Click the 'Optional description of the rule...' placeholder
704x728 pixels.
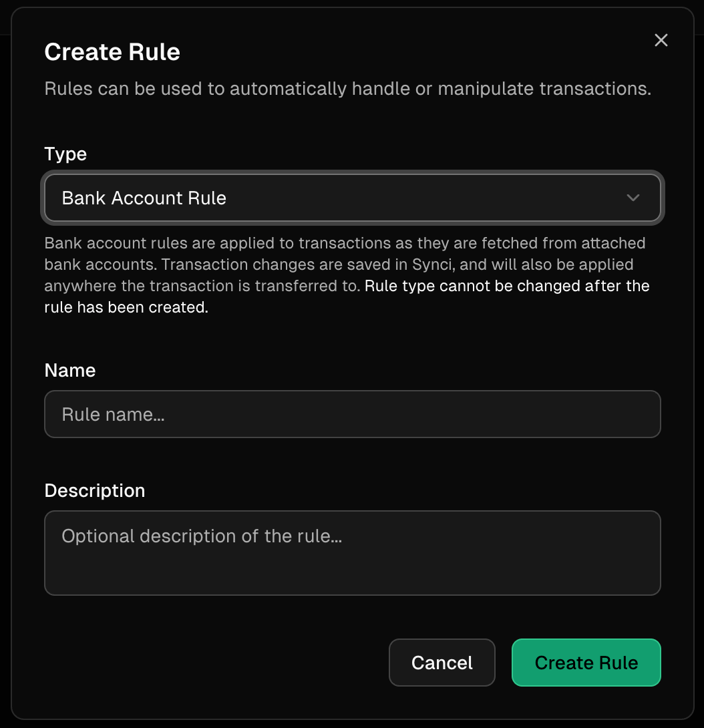[202, 536]
